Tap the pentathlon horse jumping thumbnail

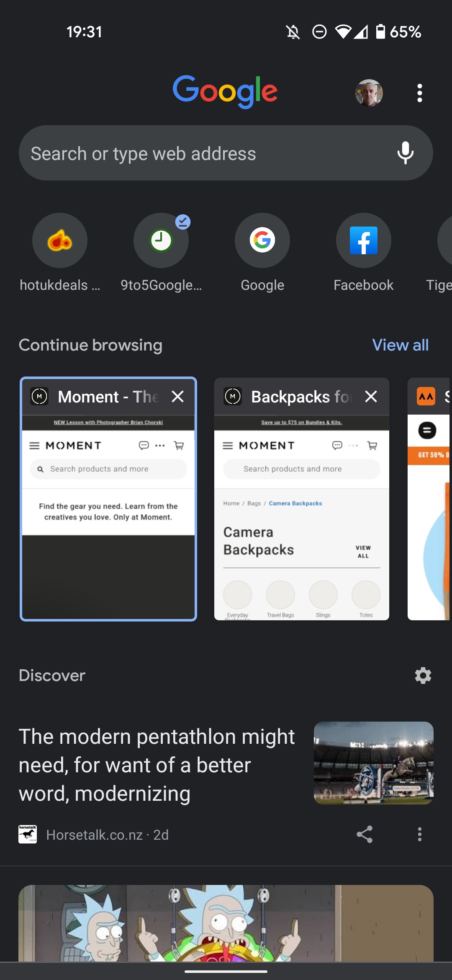tap(373, 763)
